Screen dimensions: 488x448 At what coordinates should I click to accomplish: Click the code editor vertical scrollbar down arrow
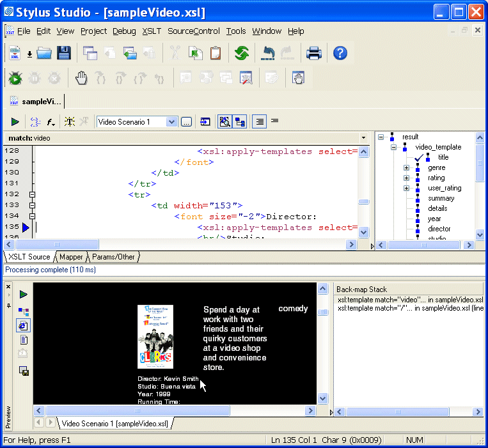coord(363,233)
